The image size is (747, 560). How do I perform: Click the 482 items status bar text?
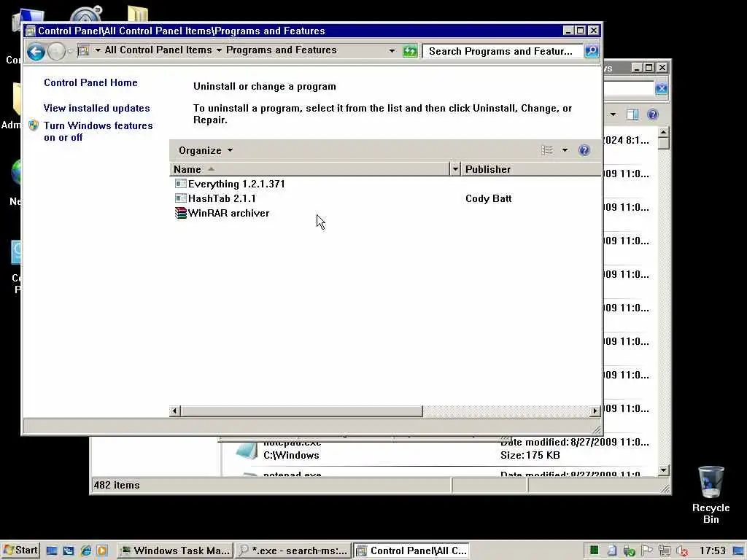coord(117,485)
